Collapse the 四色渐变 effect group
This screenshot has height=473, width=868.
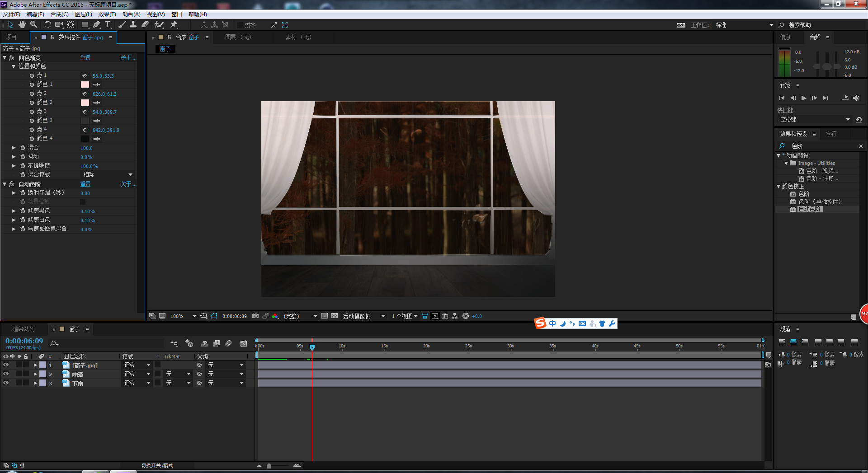[x=5, y=58]
